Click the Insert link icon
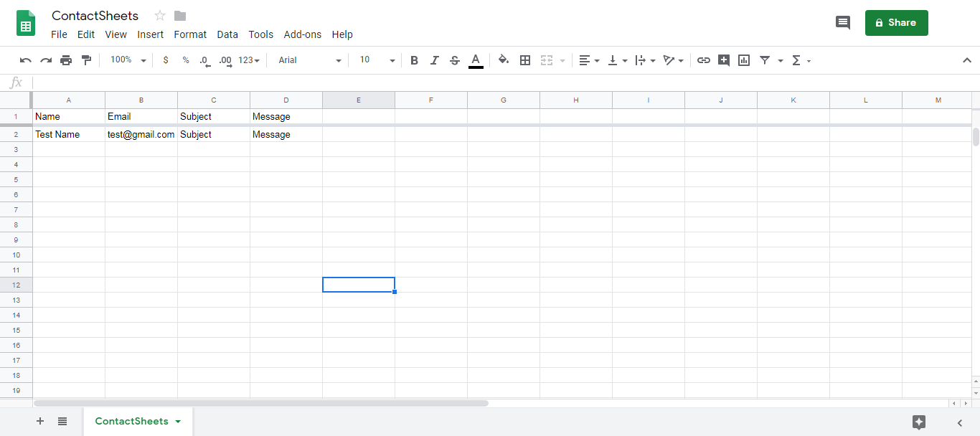The width and height of the screenshot is (980, 436). pos(704,60)
